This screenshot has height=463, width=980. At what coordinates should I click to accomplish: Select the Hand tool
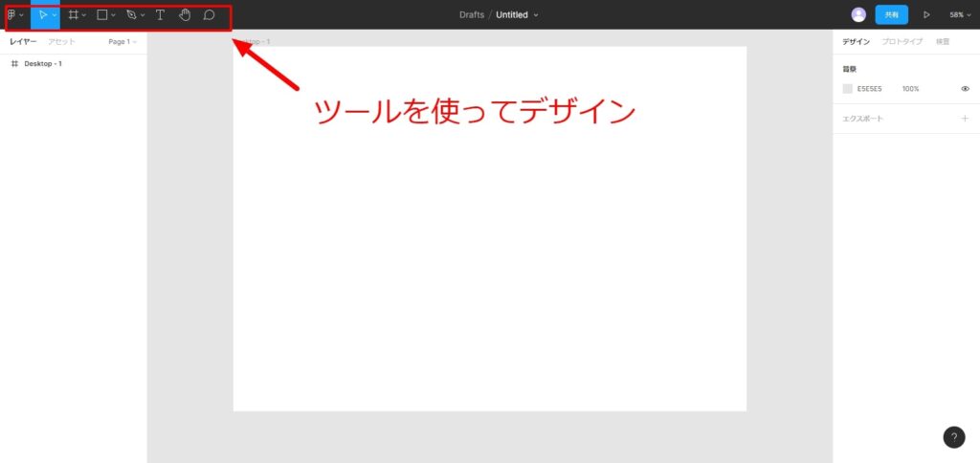(x=185, y=15)
